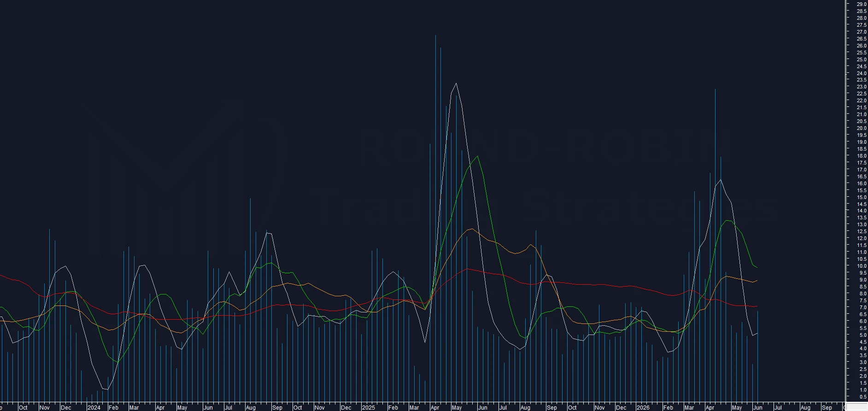This screenshot has height=411, width=868.
Task: Click the Dec label just before 2025
Action: coord(346,408)
